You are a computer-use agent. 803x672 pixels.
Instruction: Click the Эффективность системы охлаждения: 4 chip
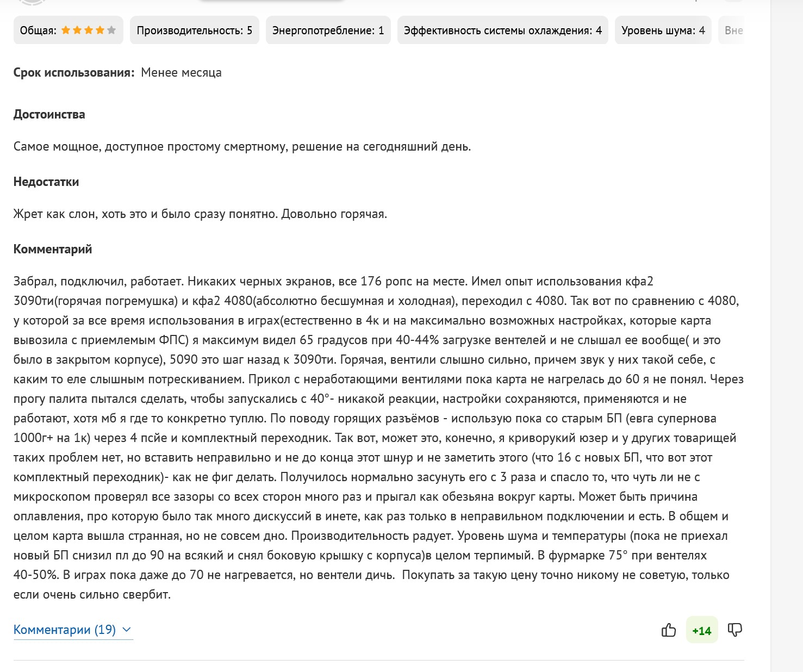(x=502, y=30)
